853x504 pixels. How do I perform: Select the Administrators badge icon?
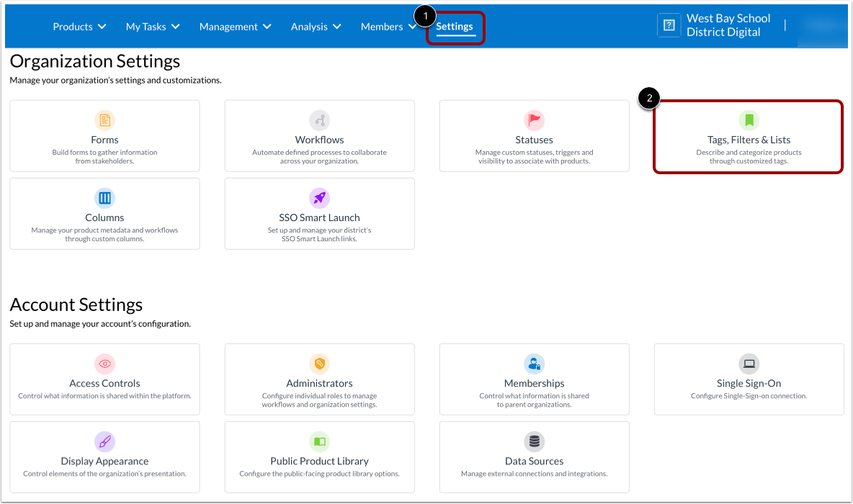click(x=319, y=364)
